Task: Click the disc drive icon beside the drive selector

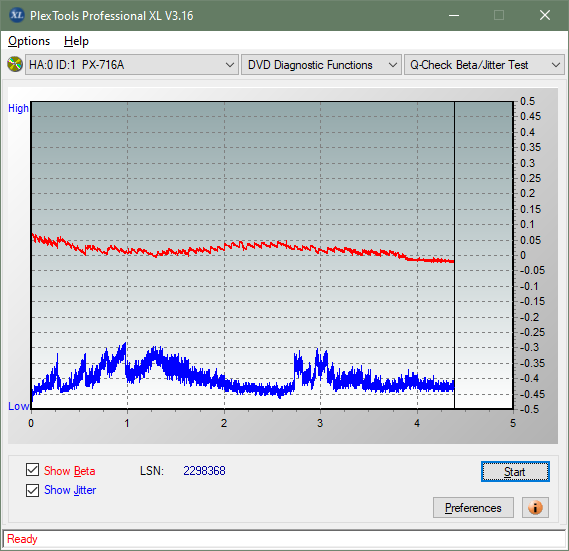Action: [x=15, y=65]
